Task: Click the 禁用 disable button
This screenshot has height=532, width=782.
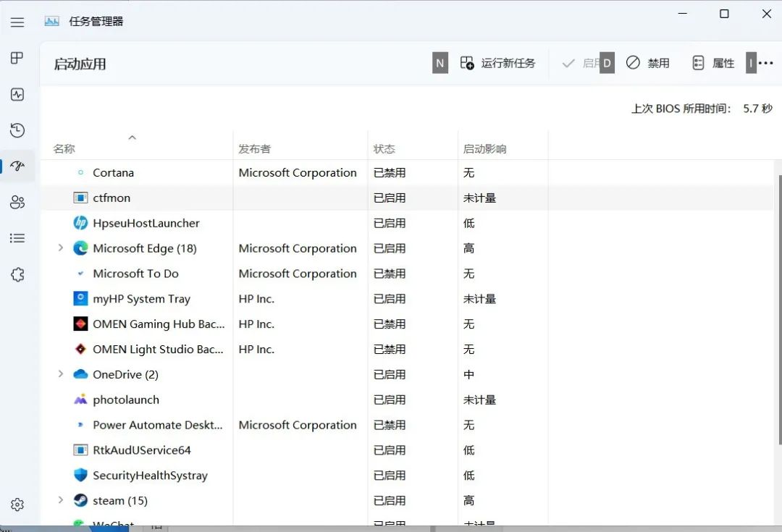Action: 648,63
